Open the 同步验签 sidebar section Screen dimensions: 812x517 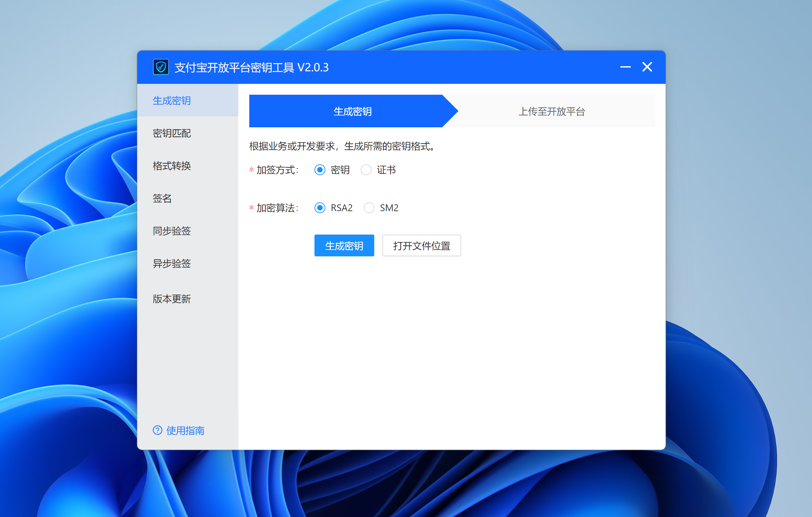[x=188, y=231]
